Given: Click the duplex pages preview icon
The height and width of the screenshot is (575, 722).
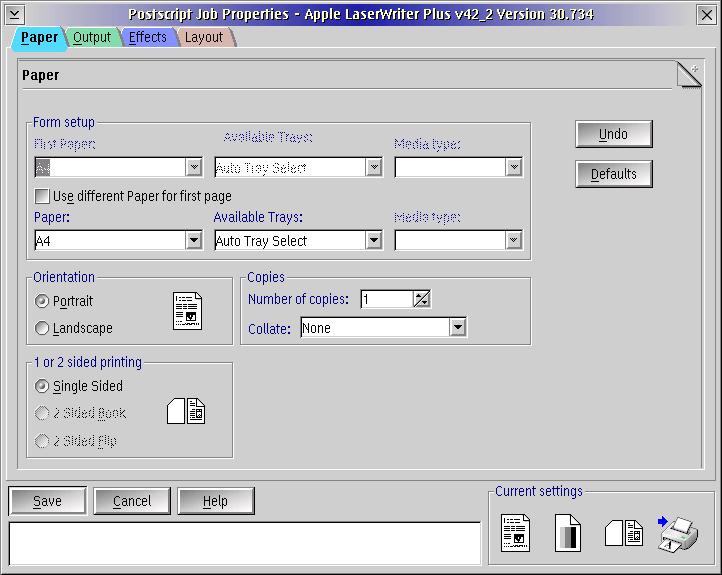Looking at the screenshot, I should pyautogui.click(x=186, y=411).
